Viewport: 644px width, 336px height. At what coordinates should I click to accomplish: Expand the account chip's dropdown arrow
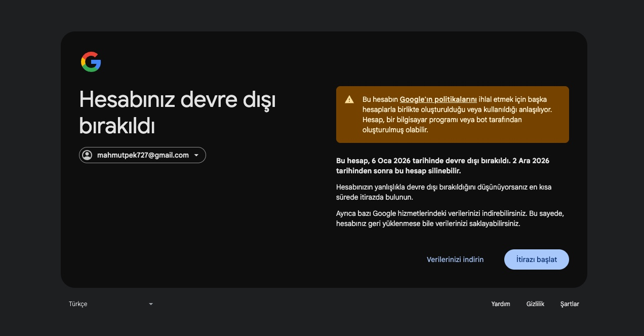(x=196, y=155)
